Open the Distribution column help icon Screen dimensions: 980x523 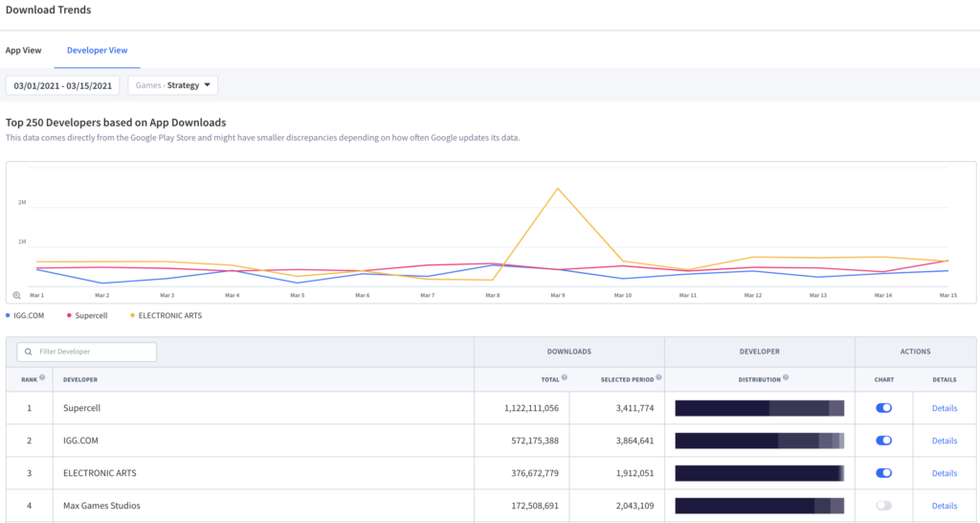(x=786, y=377)
